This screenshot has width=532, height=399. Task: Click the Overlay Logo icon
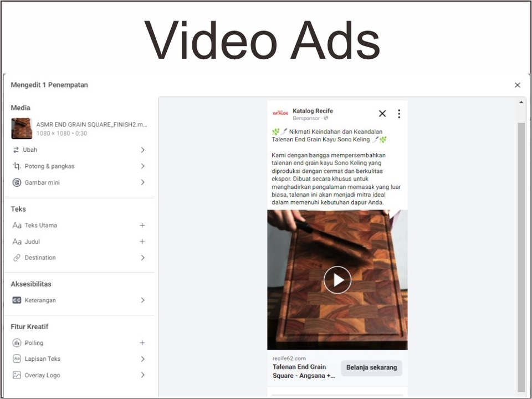17,375
